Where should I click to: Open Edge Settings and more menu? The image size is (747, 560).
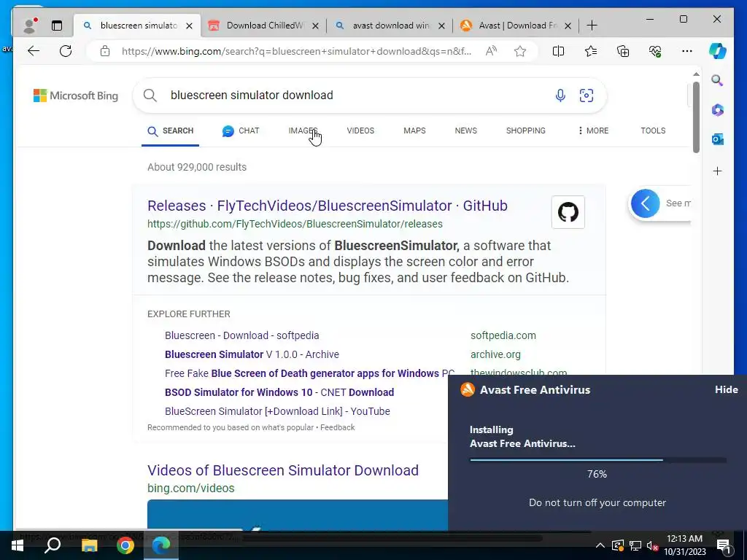pos(687,51)
